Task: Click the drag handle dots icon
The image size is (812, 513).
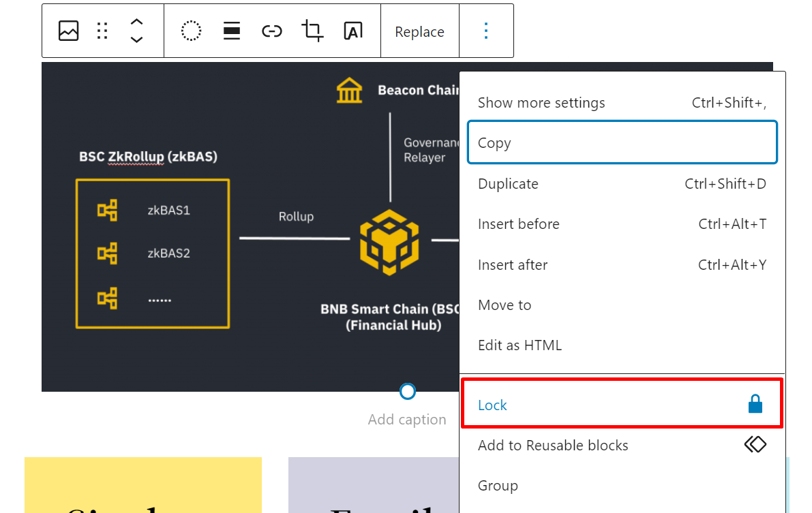Action: click(x=102, y=31)
